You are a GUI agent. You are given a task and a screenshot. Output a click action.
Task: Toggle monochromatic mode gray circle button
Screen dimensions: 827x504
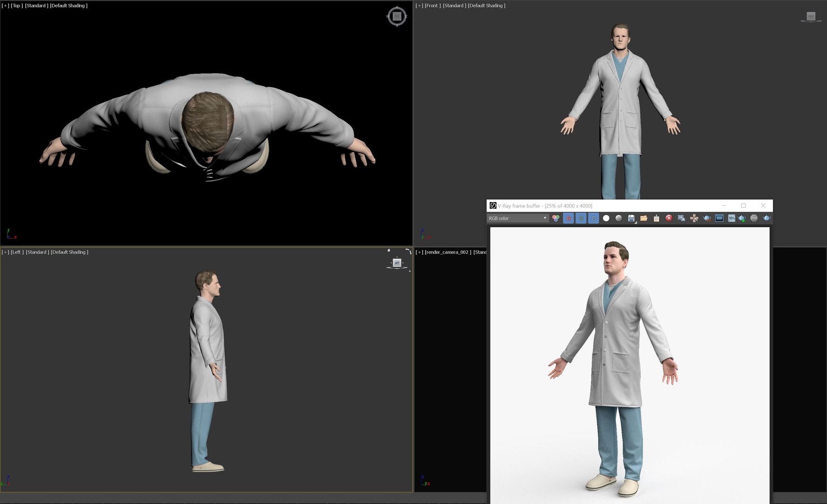pyautogui.click(x=619, y=218)
